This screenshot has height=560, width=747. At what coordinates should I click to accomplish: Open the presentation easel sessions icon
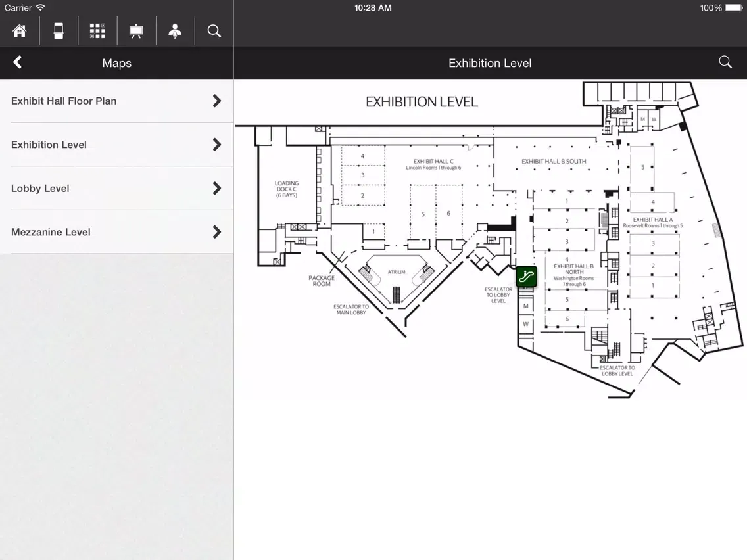136,31
